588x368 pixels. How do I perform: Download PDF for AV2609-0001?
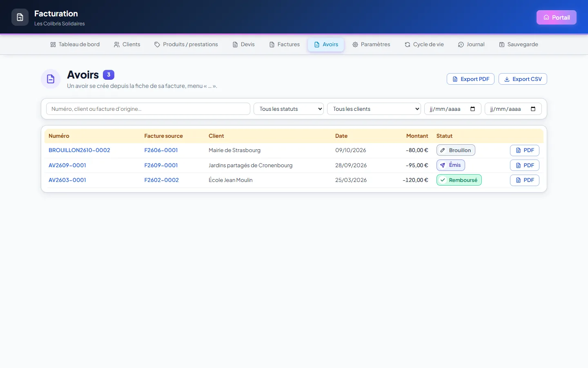pos(525,165)
